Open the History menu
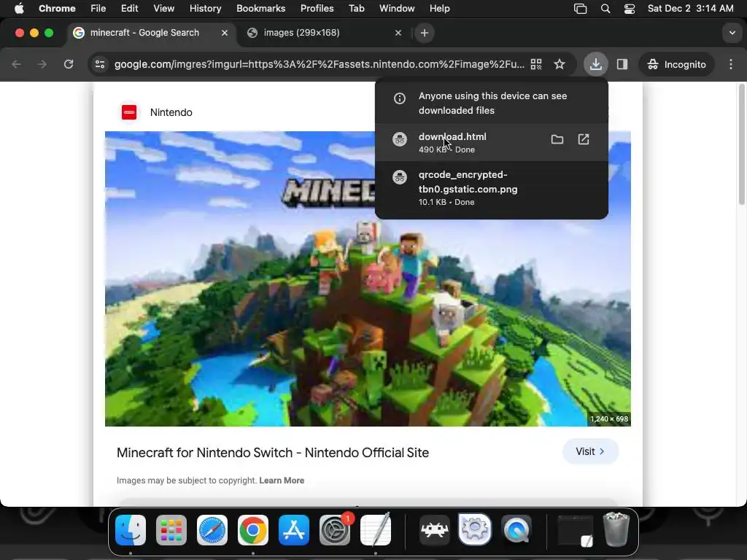 point(205,9)
